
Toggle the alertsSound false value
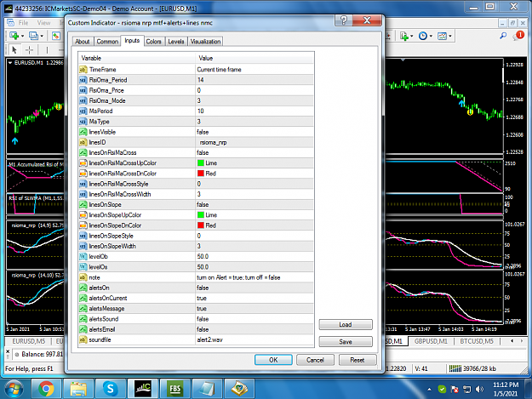(255, 319)
